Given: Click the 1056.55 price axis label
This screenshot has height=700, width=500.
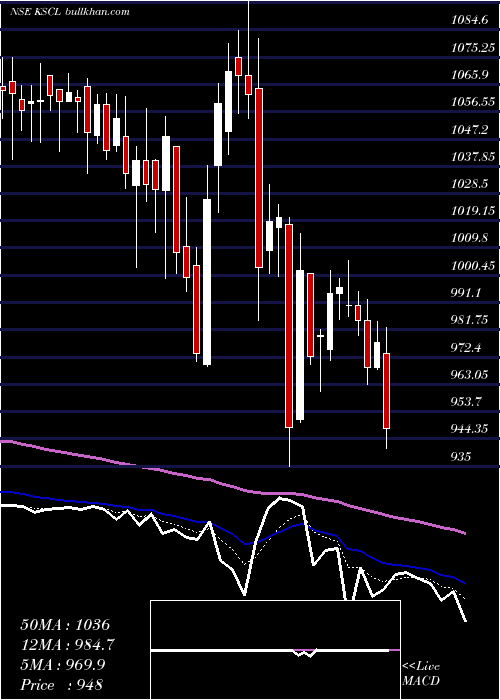Looking at the screenshot, I should (473, 102).
